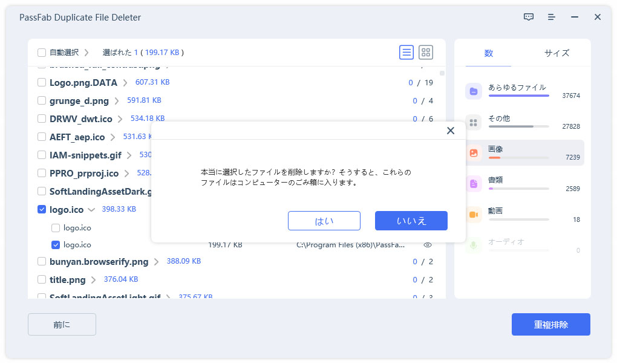
Task: Expand the bunyan.browserify.png group
Action: 156,262
